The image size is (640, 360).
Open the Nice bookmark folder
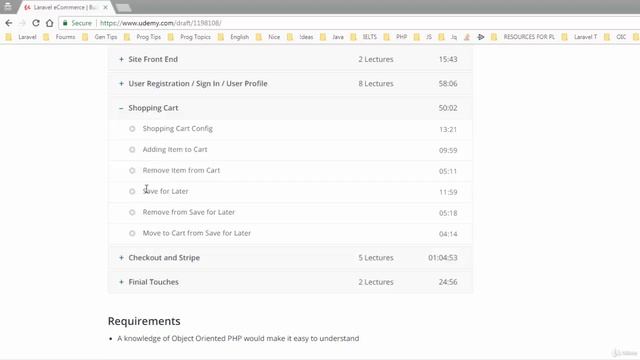269,37
